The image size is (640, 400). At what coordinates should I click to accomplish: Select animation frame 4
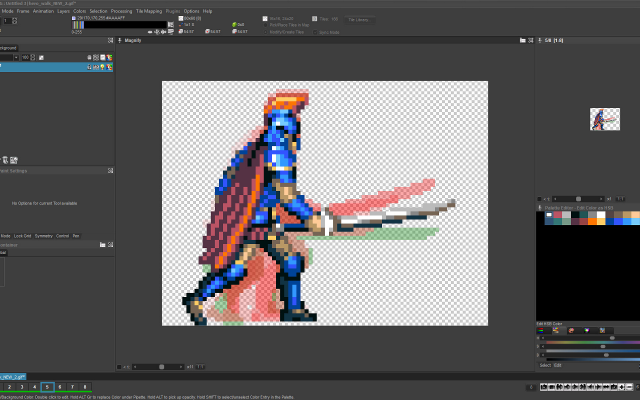pos(35,387)
